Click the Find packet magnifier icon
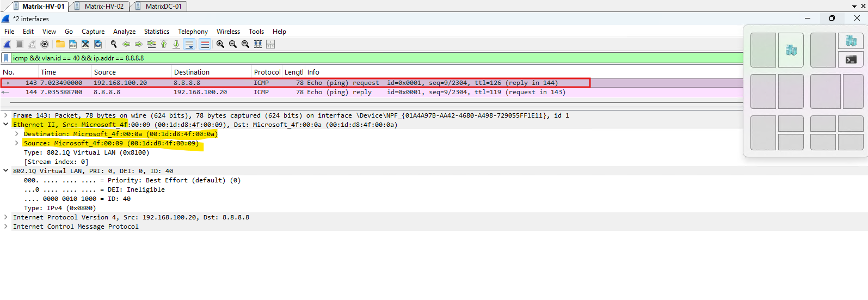The image size is (868, 300). pyautogui.click(x=114, y=44)
